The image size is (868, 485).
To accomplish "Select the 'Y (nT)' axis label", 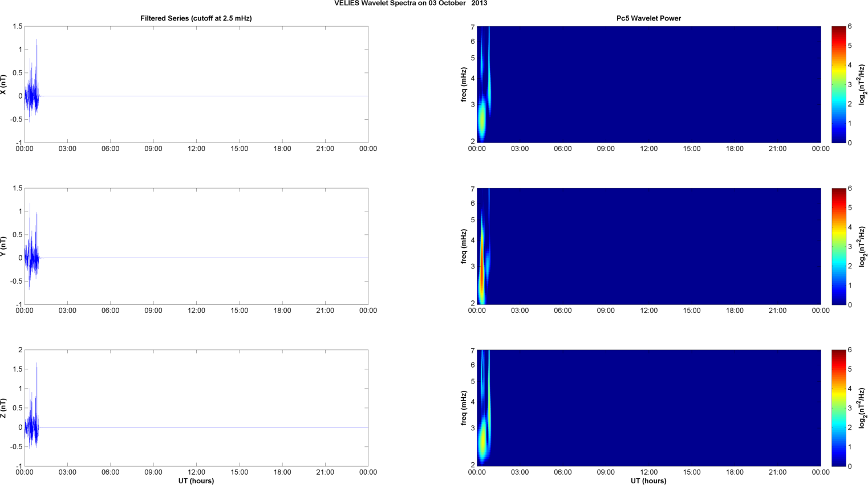I will click(3, 246).
